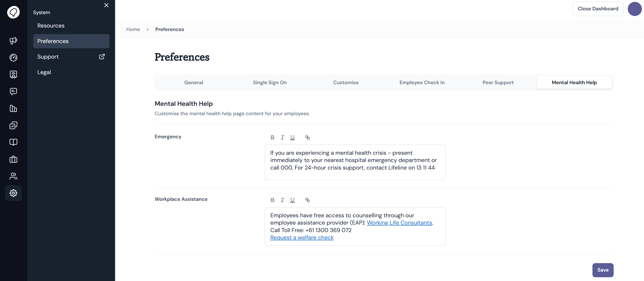Screen dimensions: 644x281
Task: Close the System side panel
Action: click(x=106, y=5)
